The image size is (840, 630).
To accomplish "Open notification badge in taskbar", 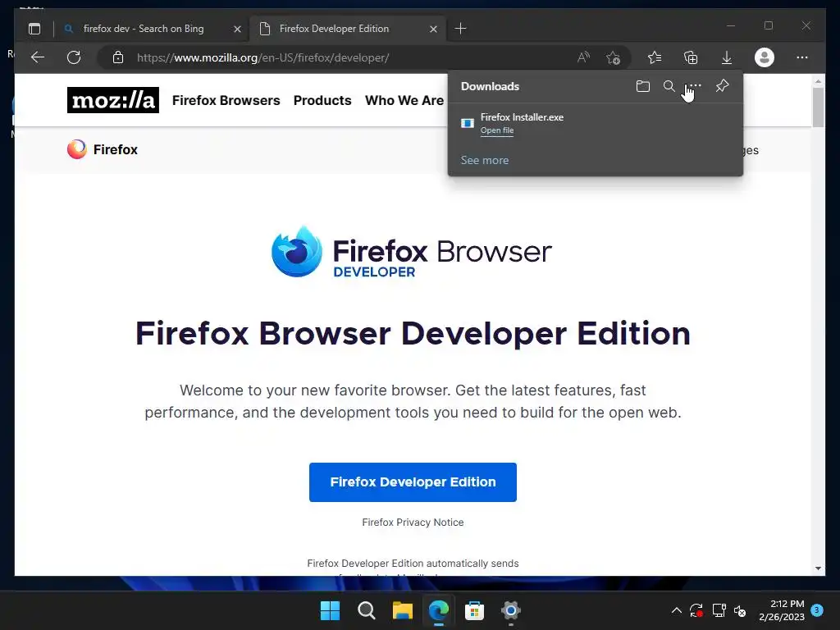I will tap(817, 610).
